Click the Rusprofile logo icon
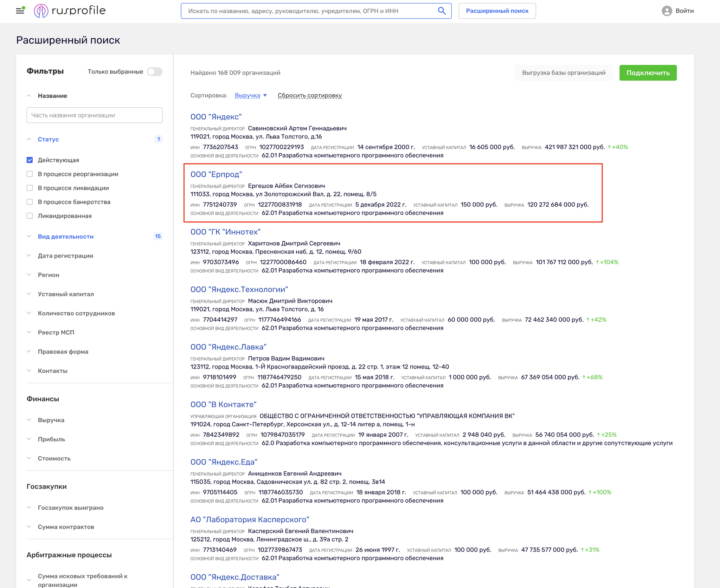Viewport: 720px width, 588px height. [41, 11]
